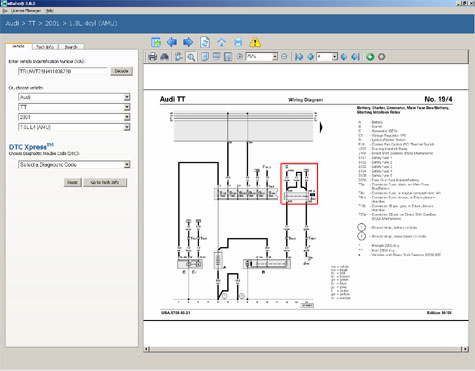Go to home via house icon
Image resolution: width=475 pixels, height=371 pixels.
tap(221, 42)
